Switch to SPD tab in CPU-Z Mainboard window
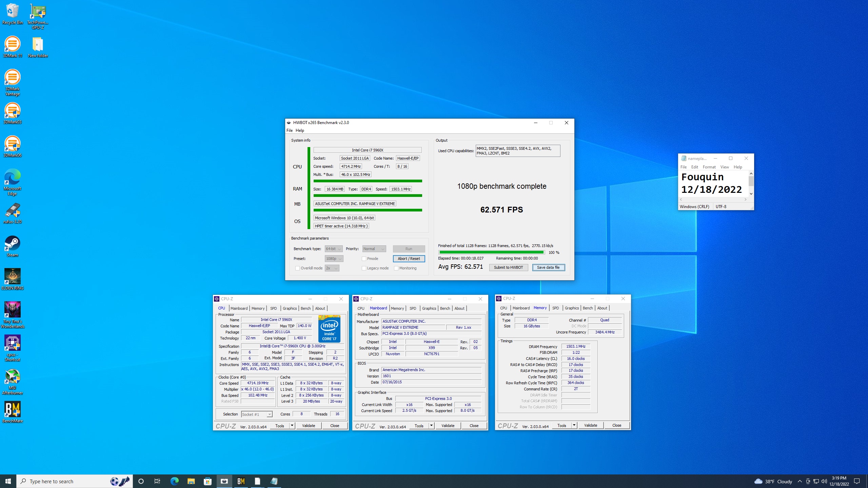This screenshot has width=868, height=488. point(413,308)
